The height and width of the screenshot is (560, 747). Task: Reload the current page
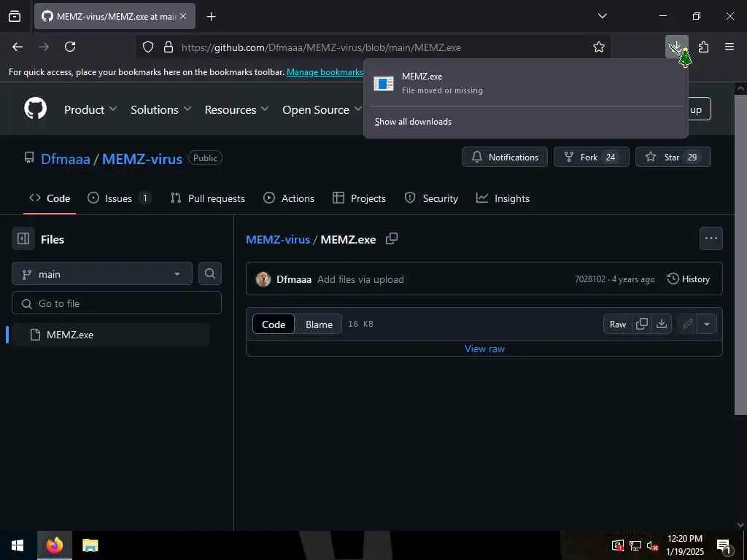click(70, 47)
